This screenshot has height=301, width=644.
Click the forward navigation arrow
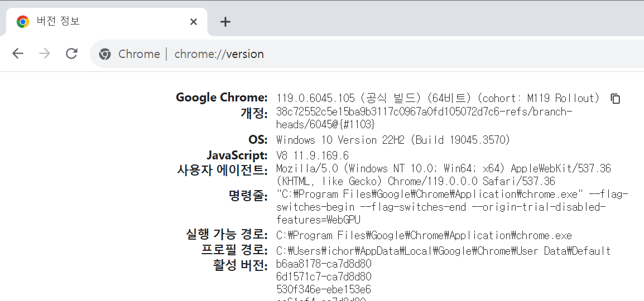point(44,54)
